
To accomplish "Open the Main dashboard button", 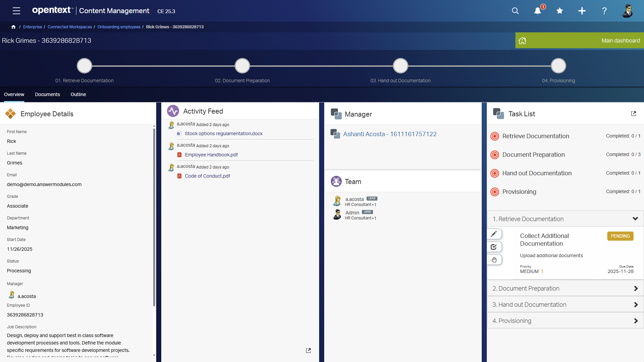I will 579,40.
